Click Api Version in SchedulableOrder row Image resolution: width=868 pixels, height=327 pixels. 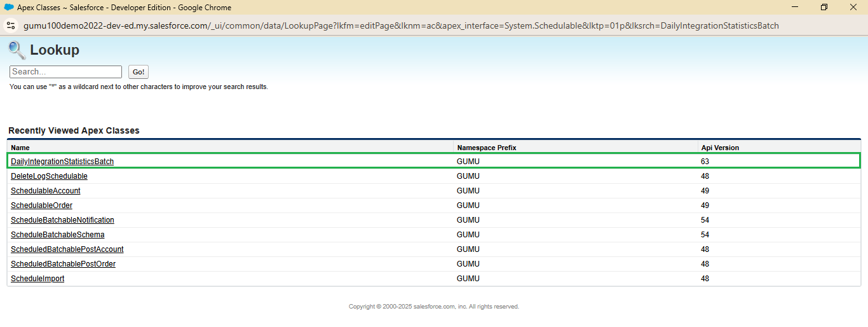point(705,205)
